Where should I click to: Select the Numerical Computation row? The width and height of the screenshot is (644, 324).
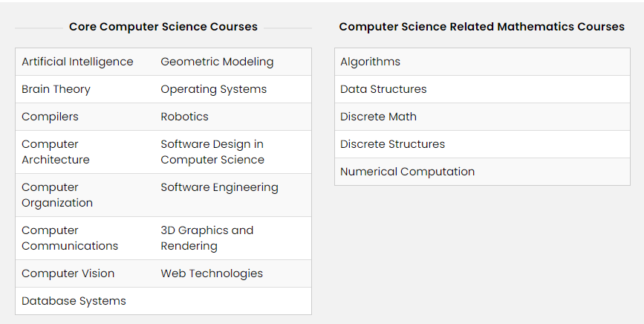pos(482,172)
